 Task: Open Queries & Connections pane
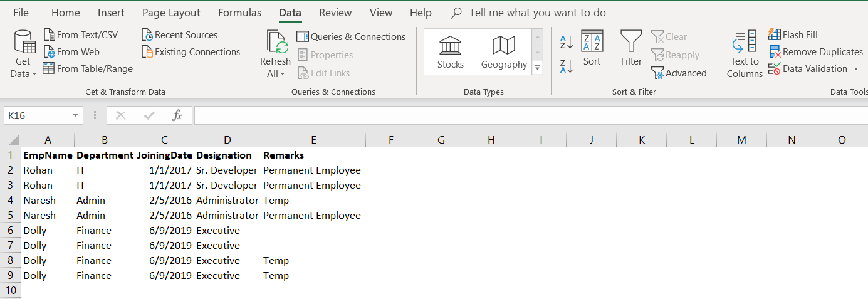tap(351, 37)
